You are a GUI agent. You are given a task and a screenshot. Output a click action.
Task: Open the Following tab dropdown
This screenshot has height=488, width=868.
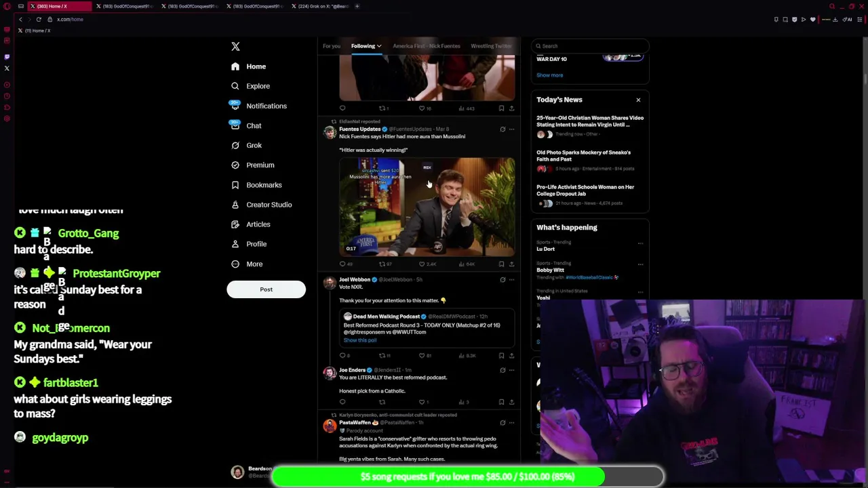click(x=366, y=46)
